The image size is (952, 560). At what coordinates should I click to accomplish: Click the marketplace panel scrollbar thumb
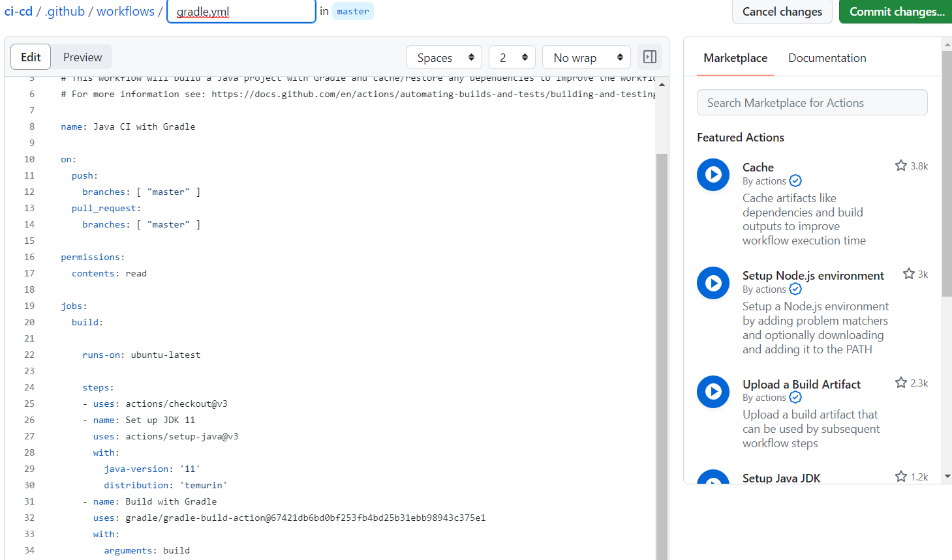[947, 173]
